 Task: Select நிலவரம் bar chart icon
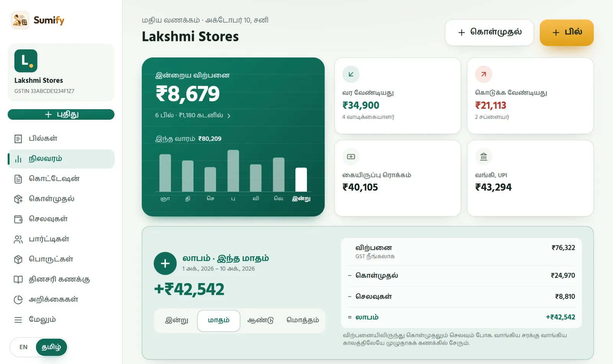point(18,159)
